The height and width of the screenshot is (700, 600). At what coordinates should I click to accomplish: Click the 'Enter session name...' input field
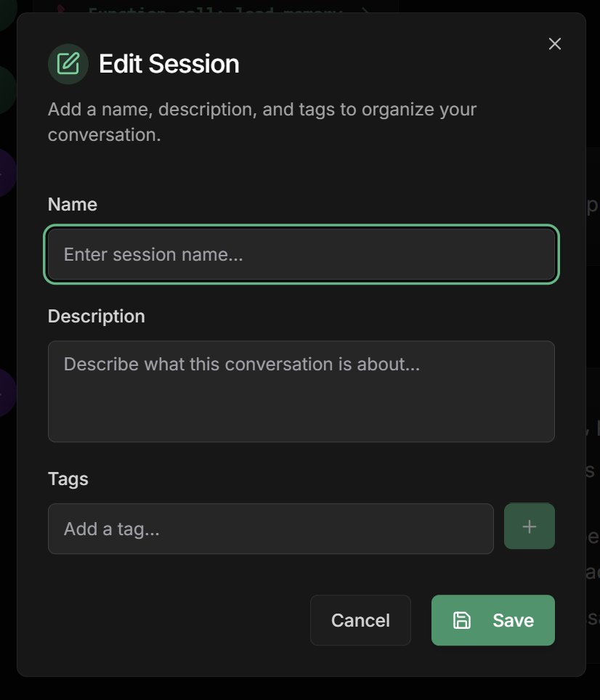301,254
